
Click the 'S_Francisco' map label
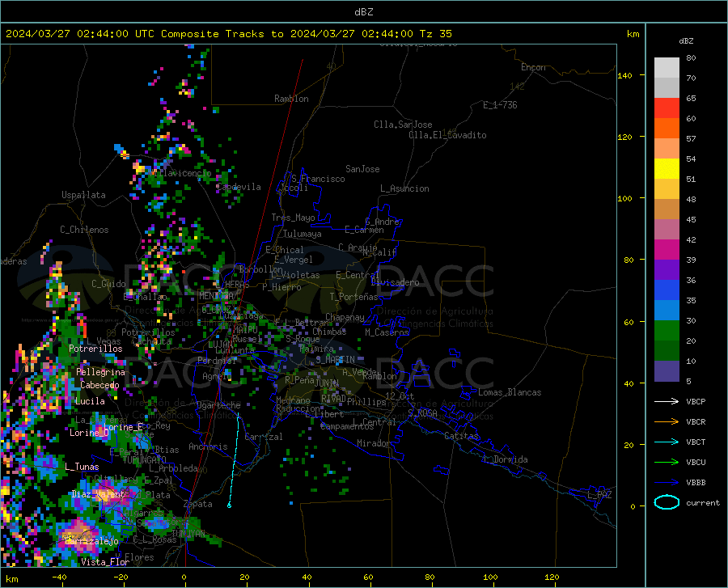tap(318, 179)
